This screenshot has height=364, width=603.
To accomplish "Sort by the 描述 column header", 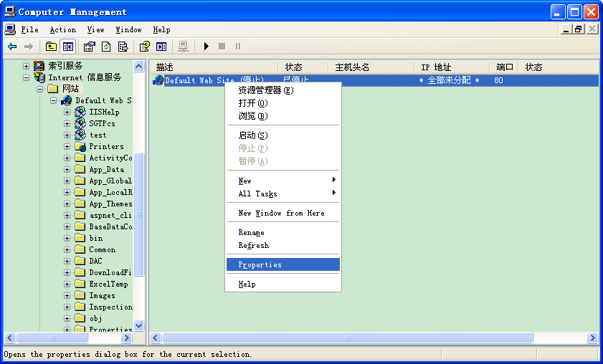I will pos(214,67).
